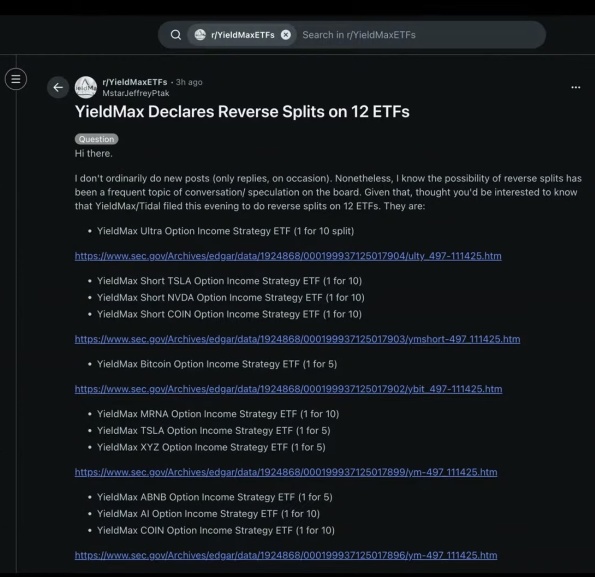Select the r/YieldMaxETFs search scope chip
This screenshot has height=577, width=595.
point(242,35)
